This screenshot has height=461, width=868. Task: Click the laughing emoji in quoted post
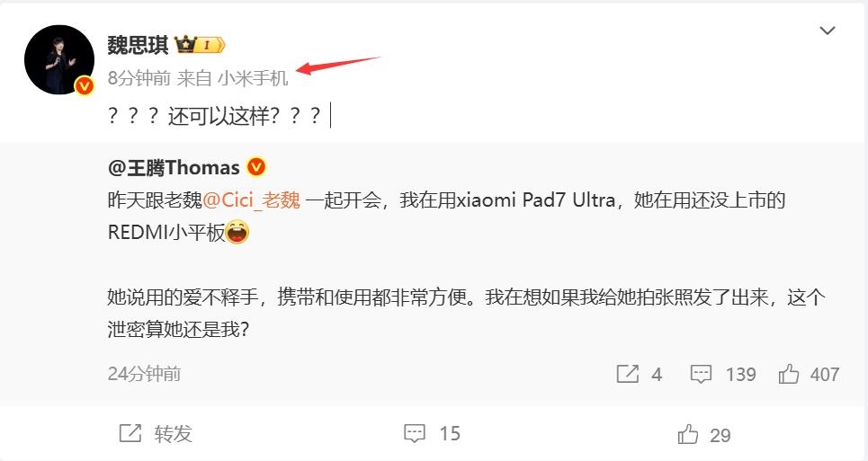tap(237, 232)
